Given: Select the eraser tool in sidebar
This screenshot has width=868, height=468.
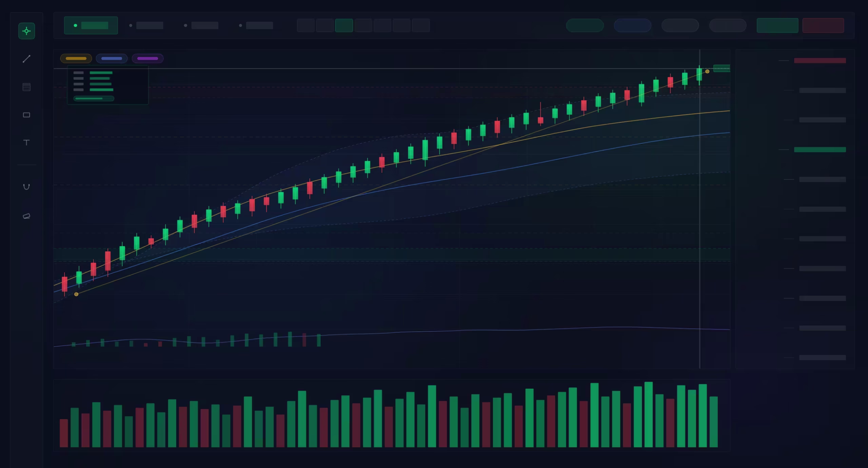Looking at the screenshot, I should [26, 216].
